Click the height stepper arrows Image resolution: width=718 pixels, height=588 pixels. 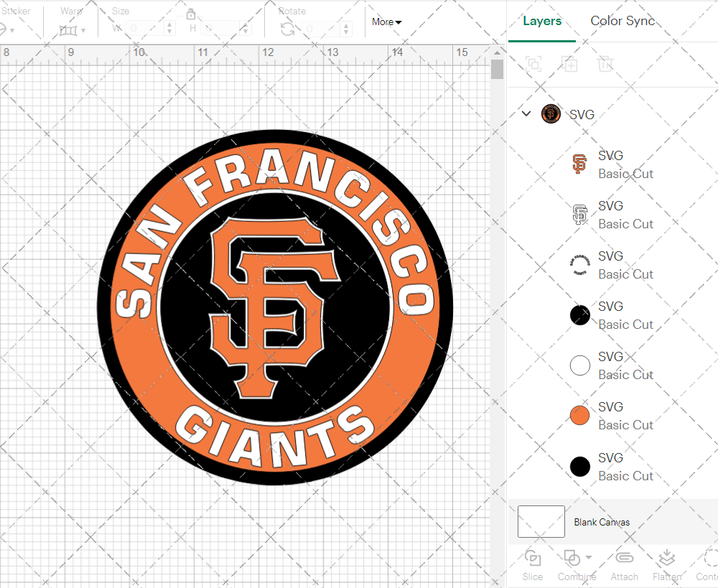pos(245,29)
